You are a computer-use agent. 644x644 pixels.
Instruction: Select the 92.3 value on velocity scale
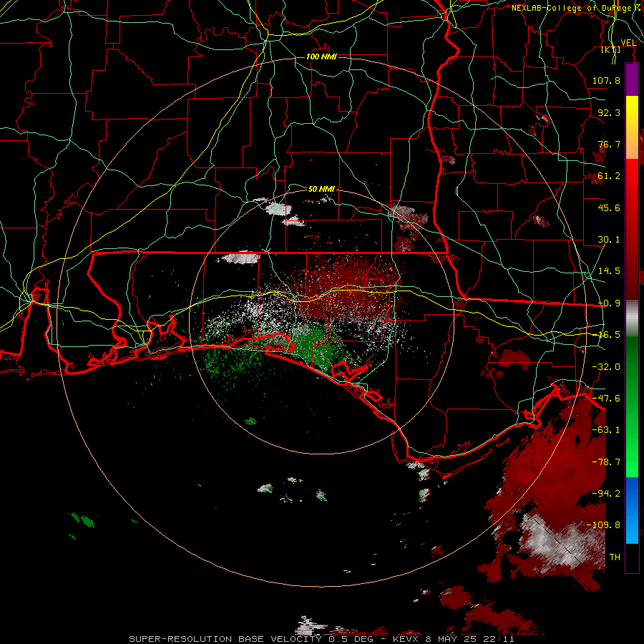click(609, 112)
